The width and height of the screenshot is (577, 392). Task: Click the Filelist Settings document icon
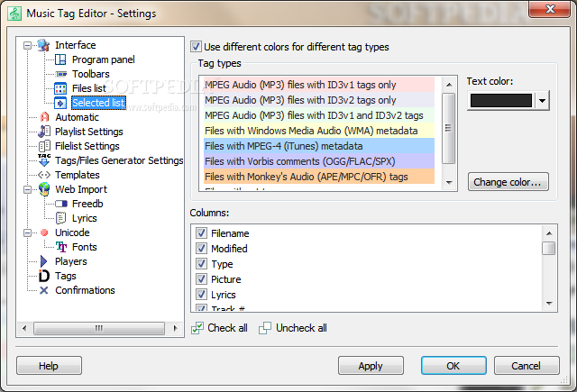pyautogui.click(x=44, y=146)
